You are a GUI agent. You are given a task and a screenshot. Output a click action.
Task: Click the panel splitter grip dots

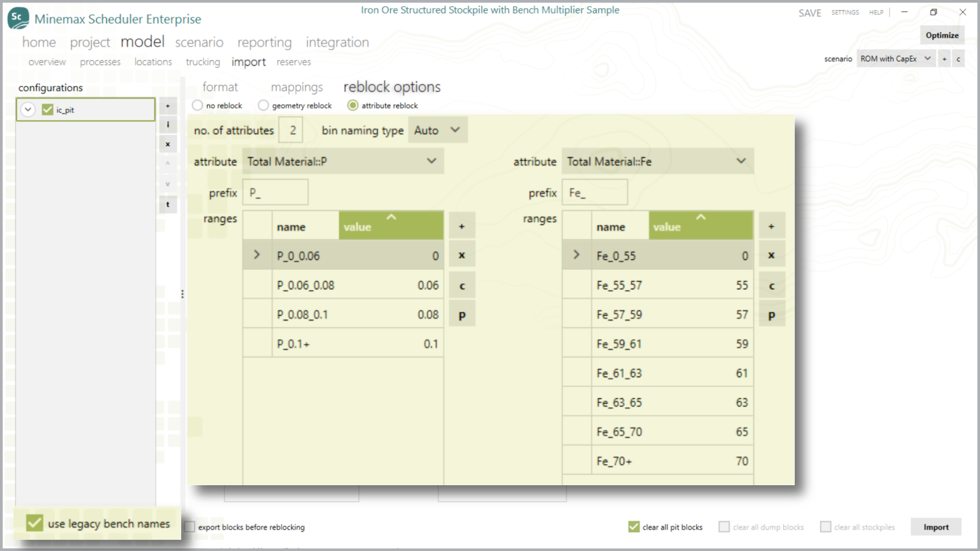click(x=182, y=294)
